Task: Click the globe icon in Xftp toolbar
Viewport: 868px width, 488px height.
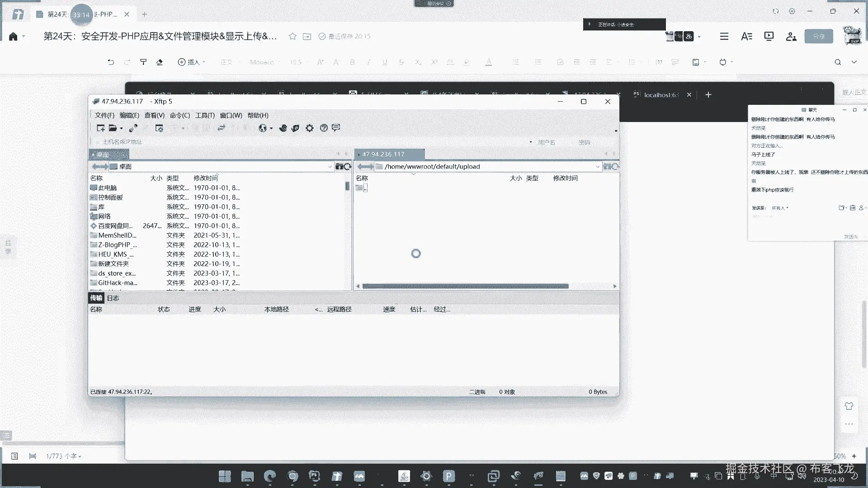Action: coord(263,128)
